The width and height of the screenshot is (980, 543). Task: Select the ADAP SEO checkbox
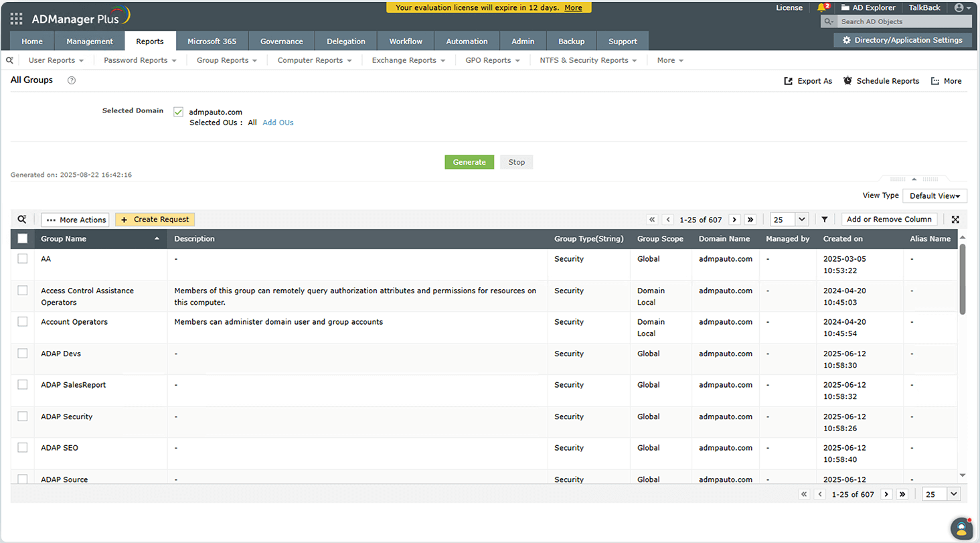coord(23,447)
